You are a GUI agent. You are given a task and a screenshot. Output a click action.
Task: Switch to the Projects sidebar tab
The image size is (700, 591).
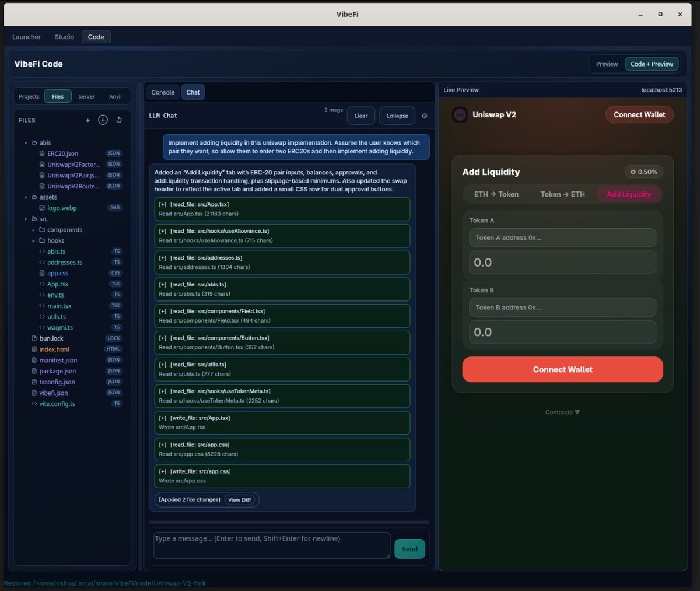[x=29, y=96]
